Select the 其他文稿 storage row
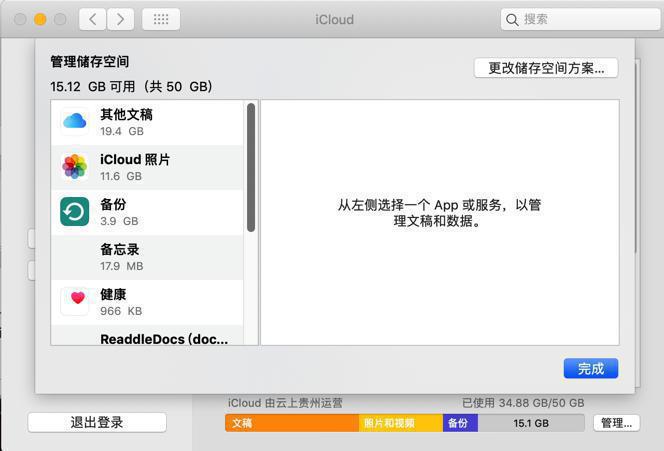Viewport: 664px width, 451px height. coord(147,122)
